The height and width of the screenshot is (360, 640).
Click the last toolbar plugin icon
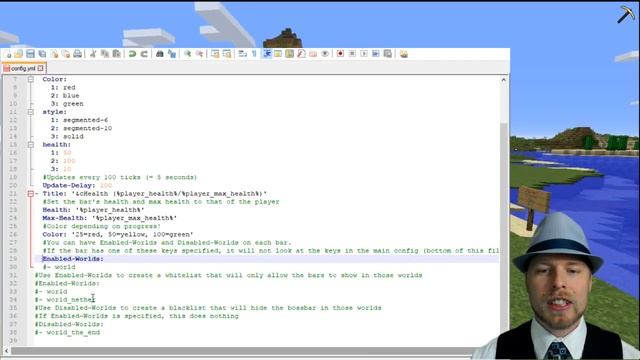(404, 54)
